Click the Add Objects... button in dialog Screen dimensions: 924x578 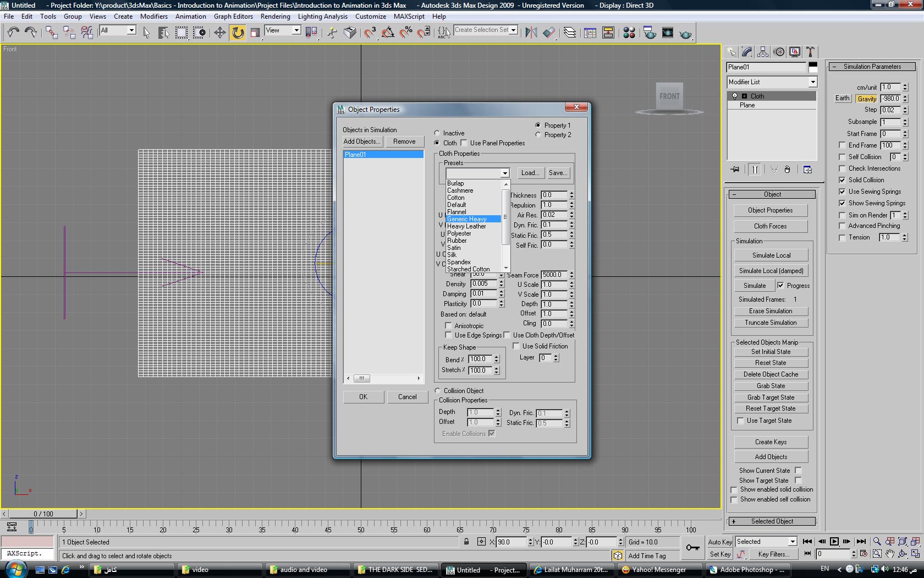click(361, 141)
